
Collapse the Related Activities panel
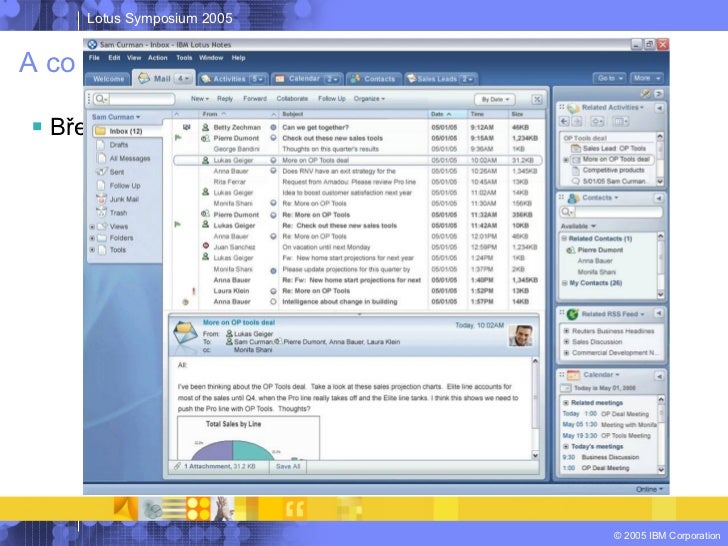(x=659, y=108)
